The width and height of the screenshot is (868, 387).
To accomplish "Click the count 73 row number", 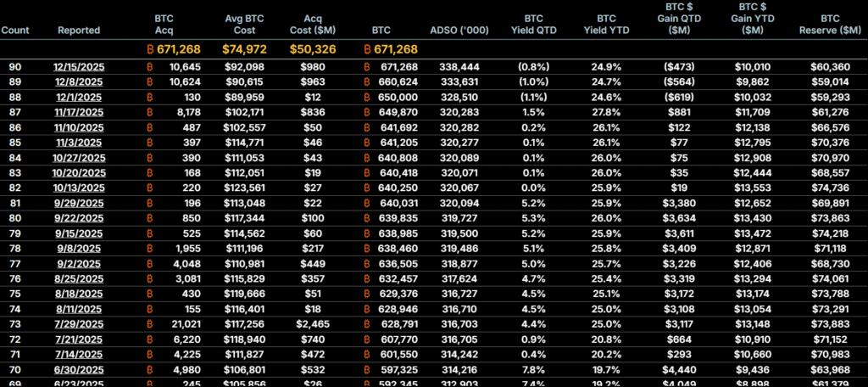I will pyautogui.click(x=15, y=323).
